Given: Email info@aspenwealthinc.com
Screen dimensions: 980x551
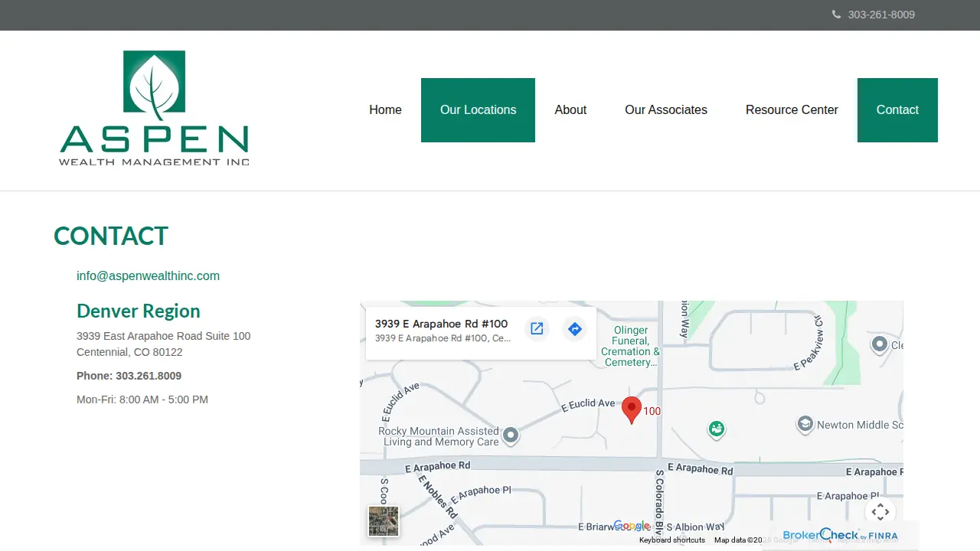Looking at the screenshot, I should tap(148, 276).
